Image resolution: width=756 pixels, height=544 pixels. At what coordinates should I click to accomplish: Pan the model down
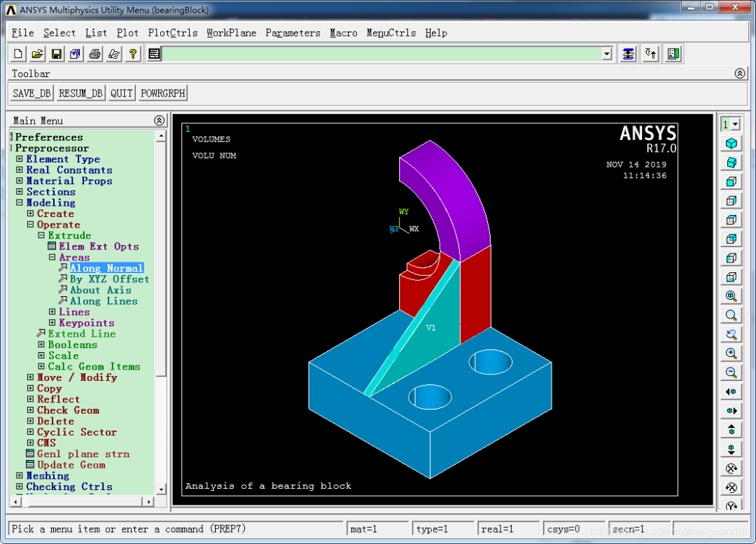pyautogui.click(x=731, y=449)
